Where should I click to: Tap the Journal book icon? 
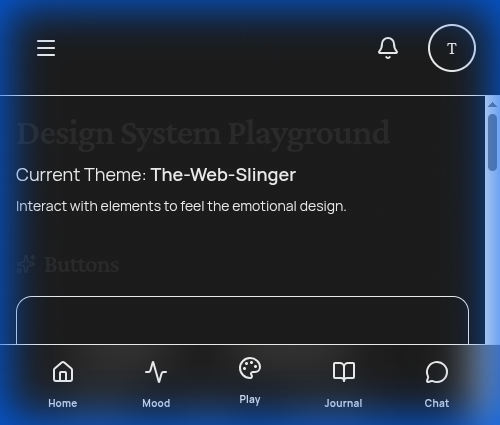pyautogui.click(x=344, y=372)
